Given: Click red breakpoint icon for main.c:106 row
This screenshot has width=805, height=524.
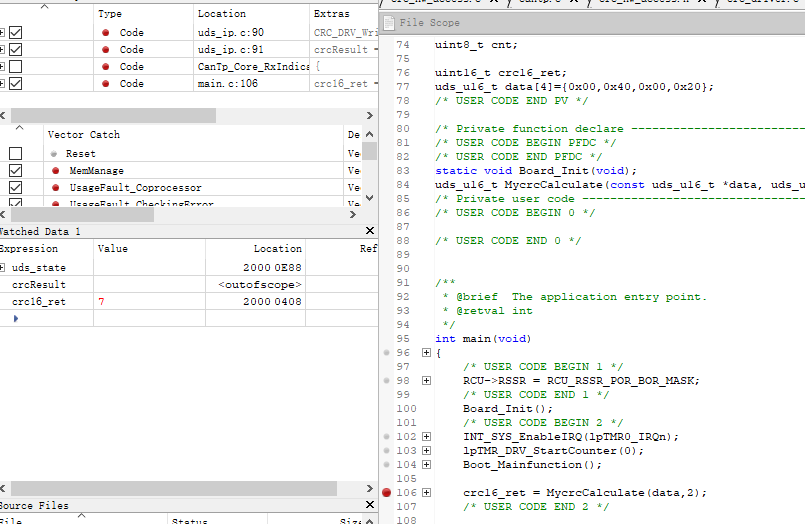Looking at the screenshot, I should tap(106, 83).
